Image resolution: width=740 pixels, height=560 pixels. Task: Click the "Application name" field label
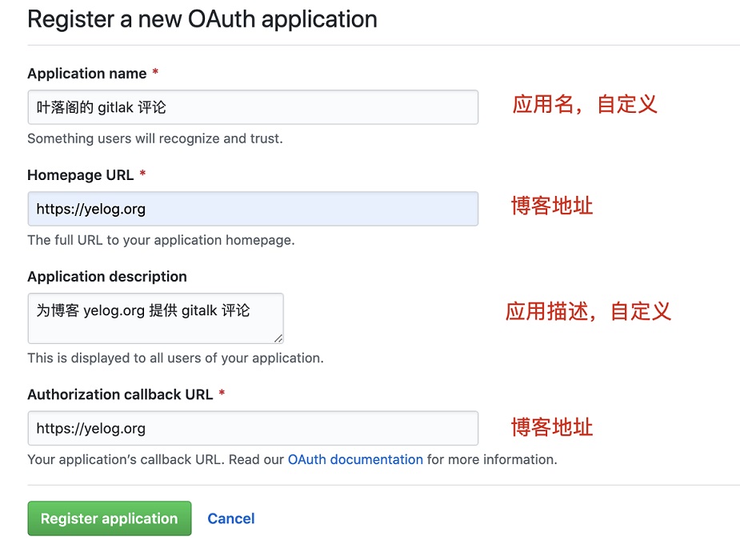pos(87,74)
